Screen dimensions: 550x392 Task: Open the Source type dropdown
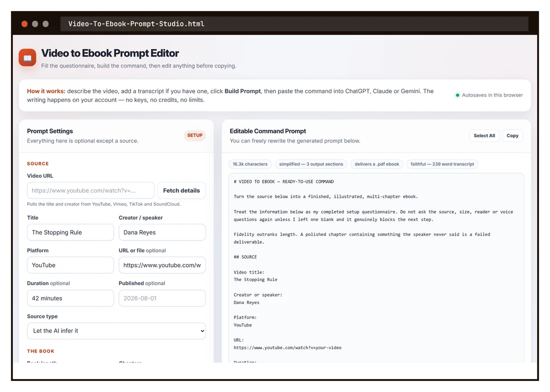116,330
